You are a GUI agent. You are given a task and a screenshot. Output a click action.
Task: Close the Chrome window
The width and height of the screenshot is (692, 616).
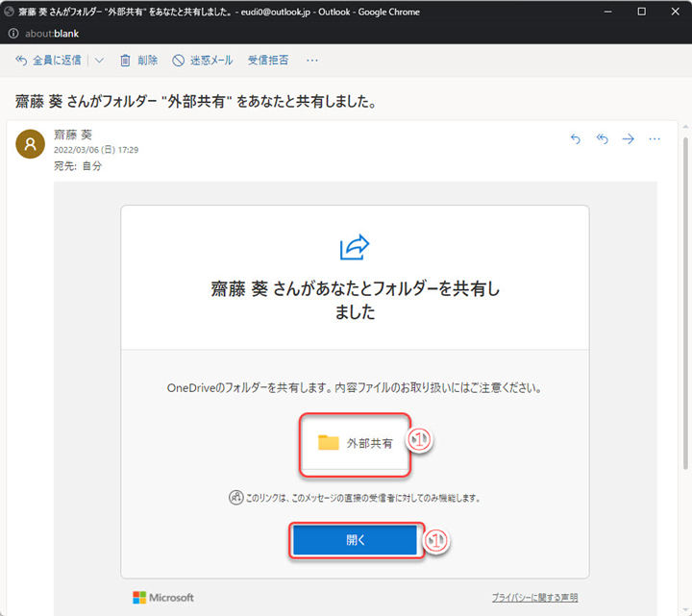(676, 12)
